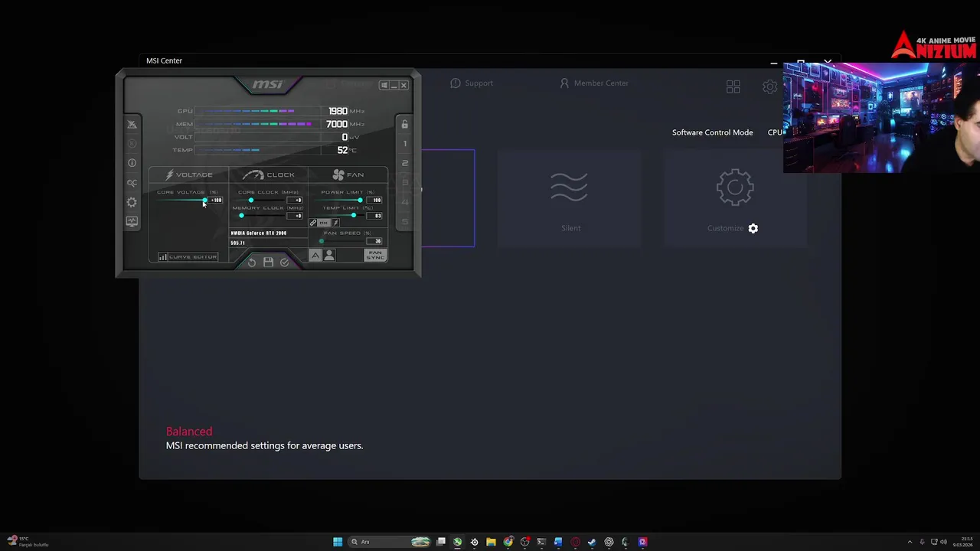Launch OC Scanner from Afterburner sidebar
The image size is (980, 551).
pyautogui.click(x=132, y=183)
